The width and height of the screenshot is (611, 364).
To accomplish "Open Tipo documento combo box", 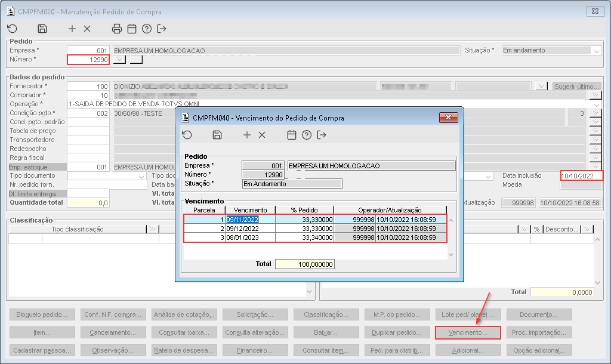I will (x=106, y=176).
